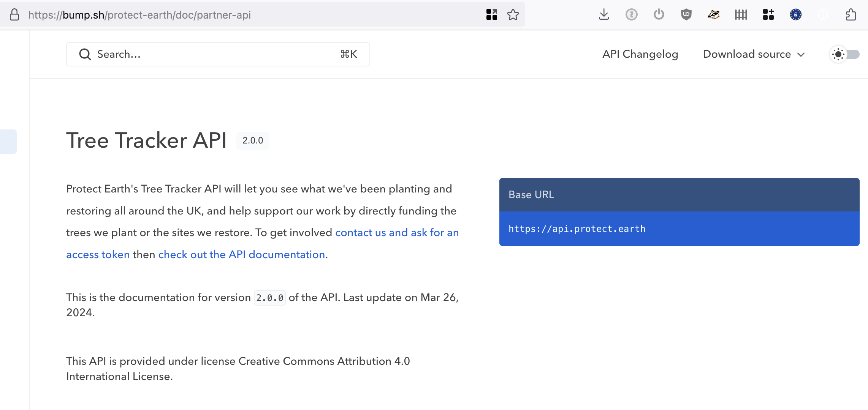The height and width of the screenshot is (410, 868).
Task: Click the api.protect.earth base URL block
Action: coord(679,229)
